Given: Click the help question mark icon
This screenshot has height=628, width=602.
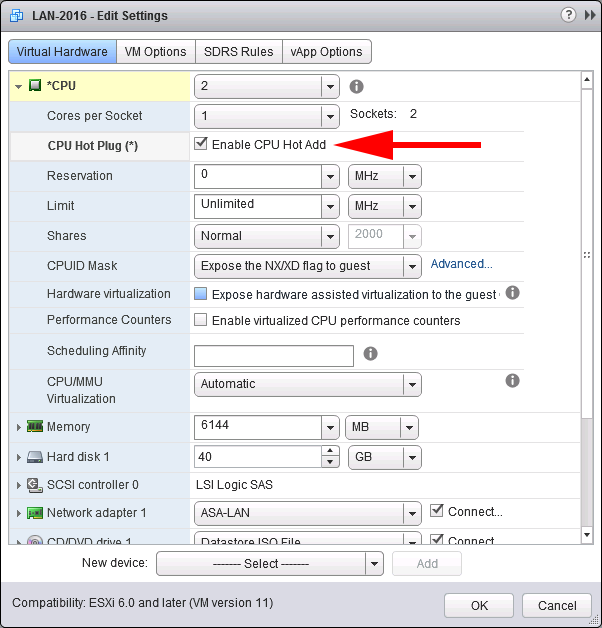Looking at the screenshot, I should coord(568,15).
